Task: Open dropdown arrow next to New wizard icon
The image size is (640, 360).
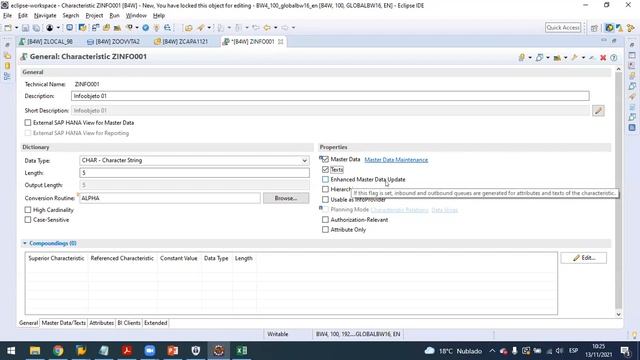Action: click(x=16, y=28)
